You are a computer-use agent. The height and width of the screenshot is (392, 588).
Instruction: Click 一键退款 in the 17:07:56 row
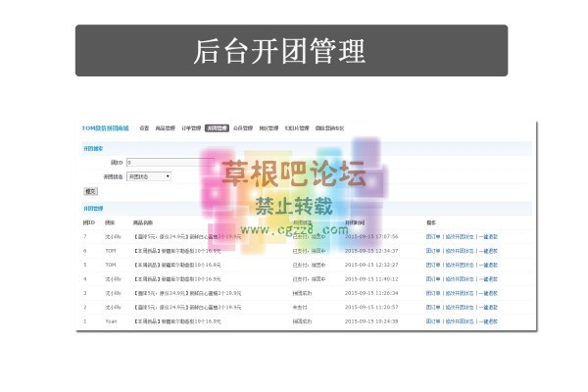click(488, 237)
